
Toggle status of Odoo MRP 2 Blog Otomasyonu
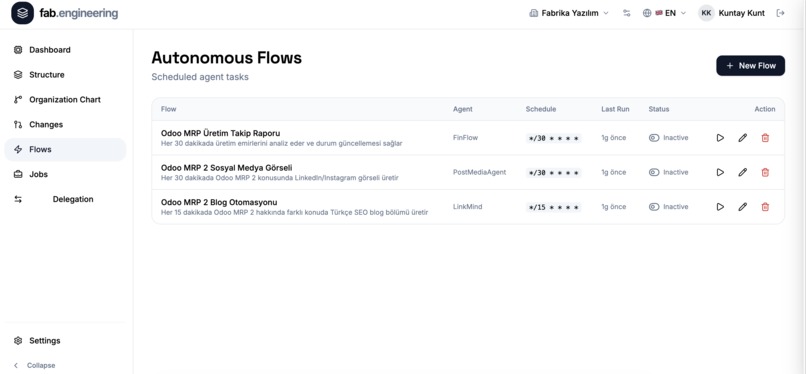click(654, 207)
